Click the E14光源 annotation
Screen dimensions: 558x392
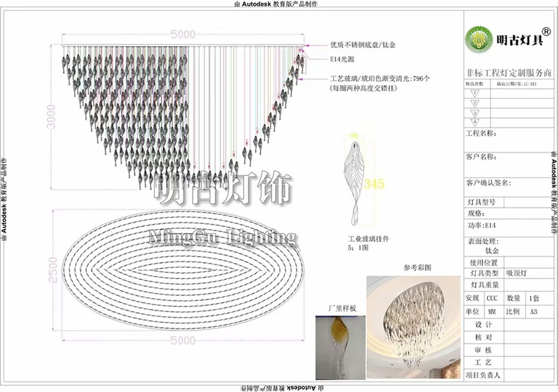coord(342,59)
